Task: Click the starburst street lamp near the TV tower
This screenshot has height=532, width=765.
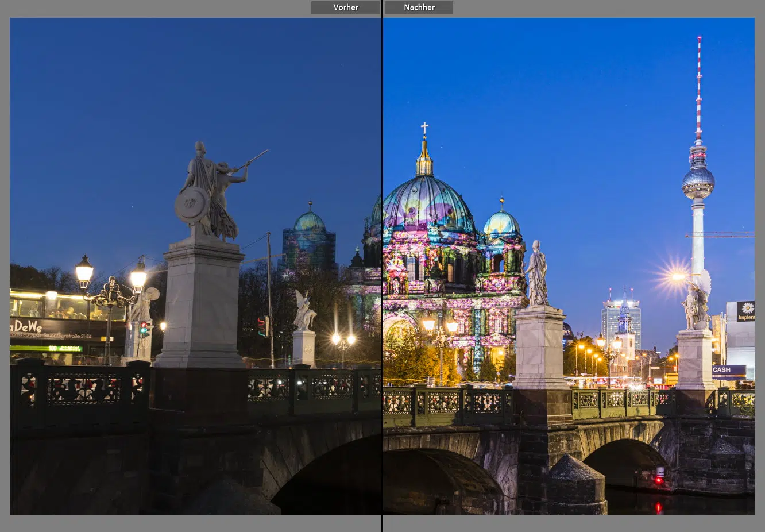Action: pyautogui.click(x=675, y=277)
